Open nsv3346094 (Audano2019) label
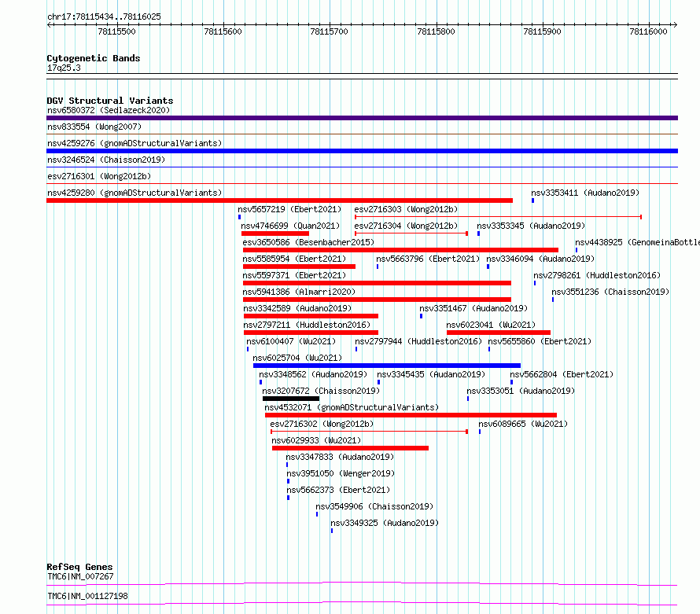The image size is (700, 614). 540,259
